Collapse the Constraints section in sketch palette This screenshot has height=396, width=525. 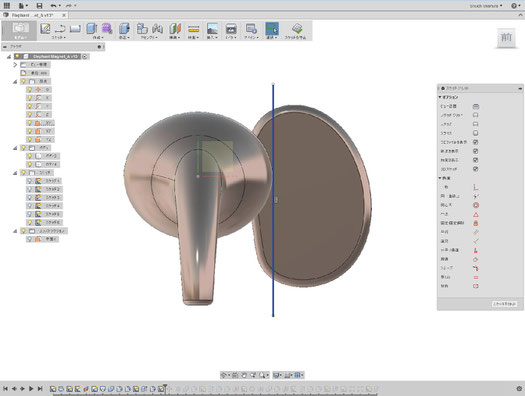point(440,178)
